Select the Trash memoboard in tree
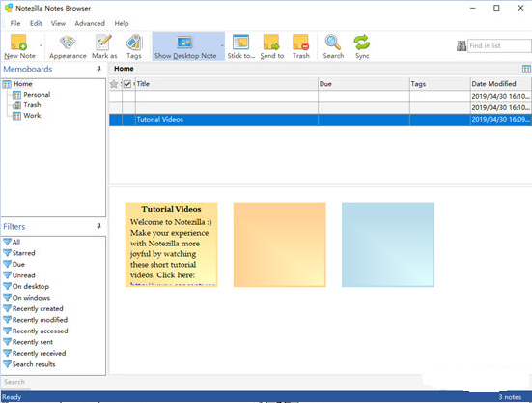 point(32,105)
